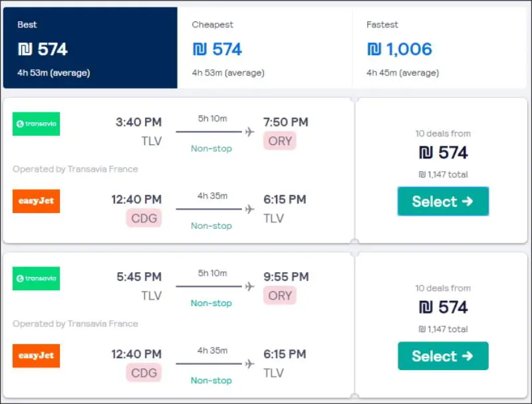532x404 pixels.
Task: Click the 3:40 PM departure time
Action: point(138,122)
